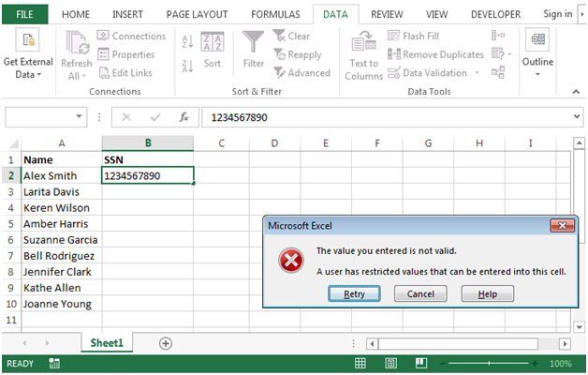The image size is (588, 375).
Task: Click the Insert Function fx icon
Action: click(184, 117)
